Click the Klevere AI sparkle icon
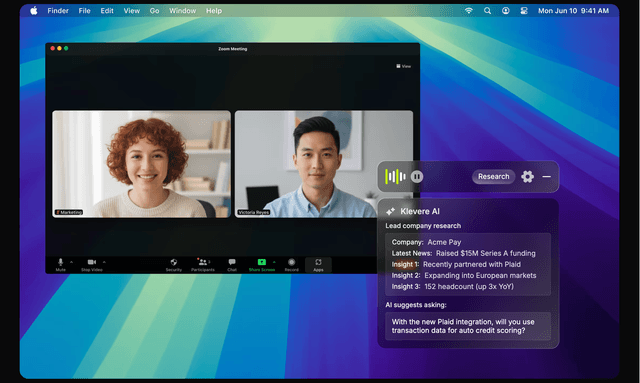The image size is (640, 383). coord(391,211)
